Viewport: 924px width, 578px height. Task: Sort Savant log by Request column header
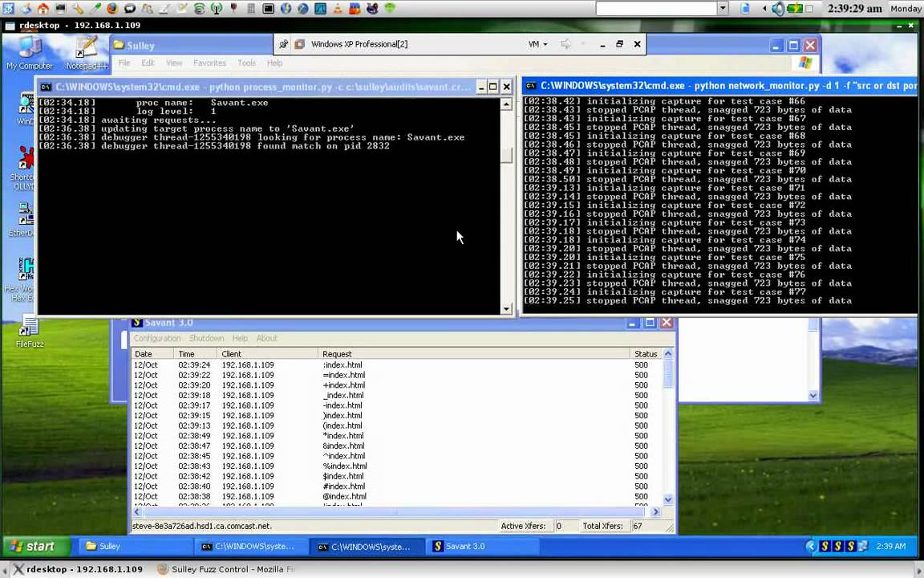pyautogui.click(x=474, y=354)
